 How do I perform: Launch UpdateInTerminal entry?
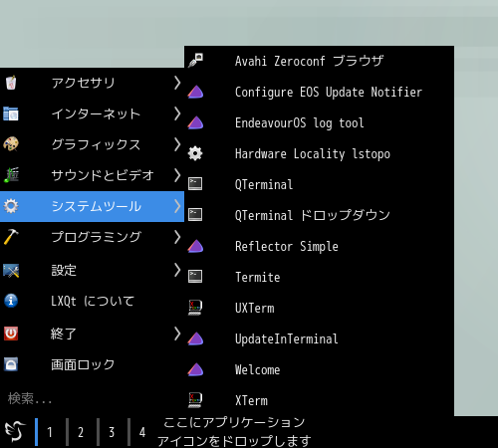click(319, 338)
